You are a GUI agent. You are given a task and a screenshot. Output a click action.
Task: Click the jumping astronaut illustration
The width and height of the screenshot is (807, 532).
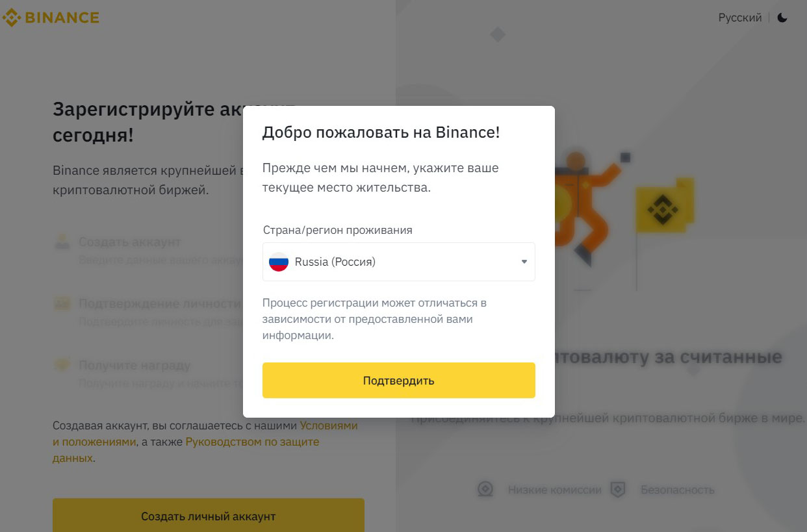click(x=582, y=201)
